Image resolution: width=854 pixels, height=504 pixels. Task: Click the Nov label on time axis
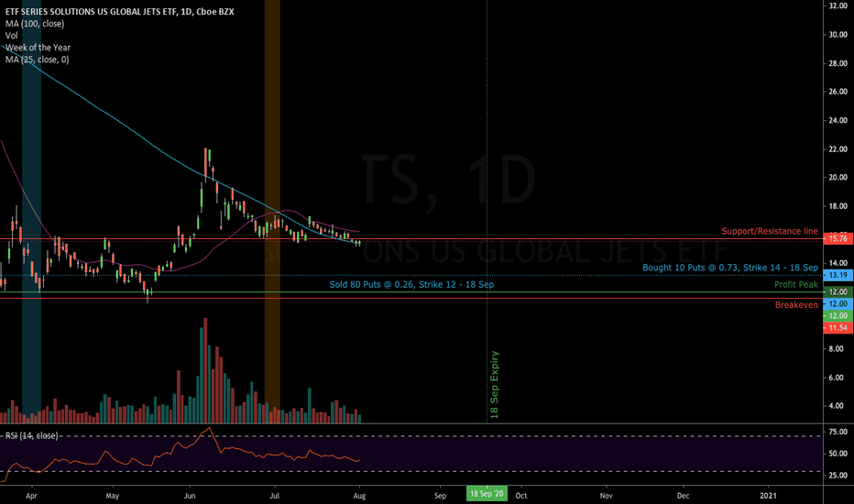coord(607,496)
